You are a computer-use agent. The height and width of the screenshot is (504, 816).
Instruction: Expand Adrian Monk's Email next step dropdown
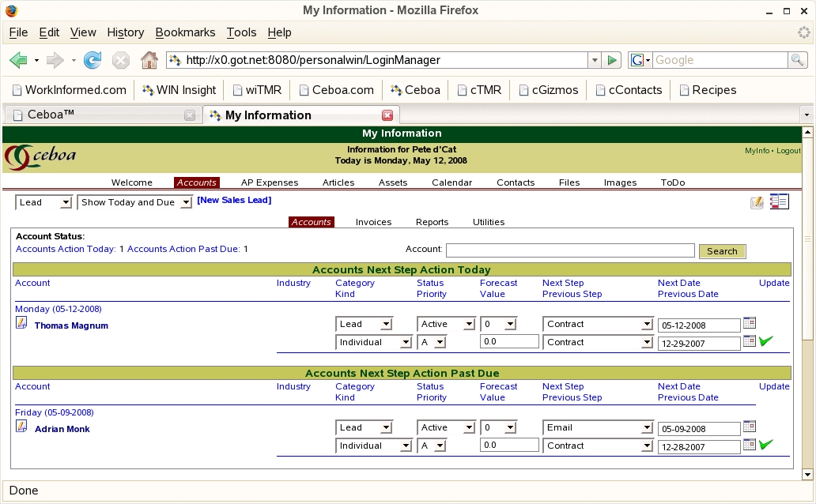pos(598,427)
